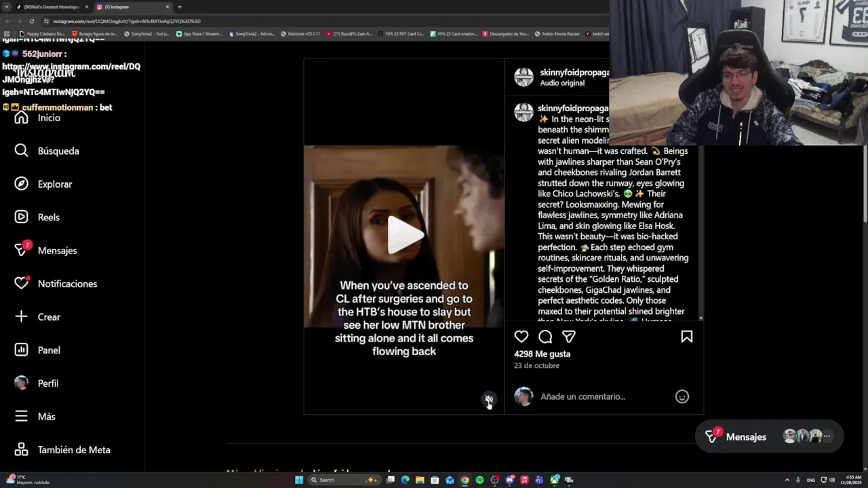Open the Panel dashboard icon
The height and width of the screenshot is (488, 868).
[x=22, y=350]
